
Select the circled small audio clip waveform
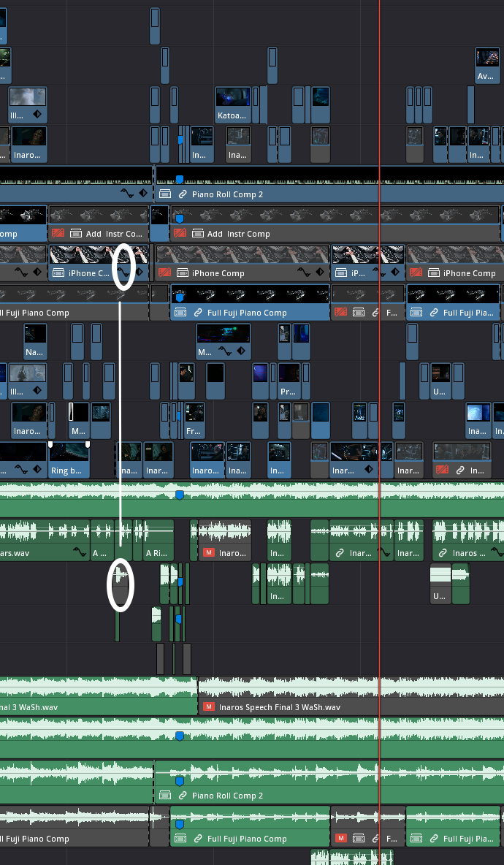coord(121,584)
